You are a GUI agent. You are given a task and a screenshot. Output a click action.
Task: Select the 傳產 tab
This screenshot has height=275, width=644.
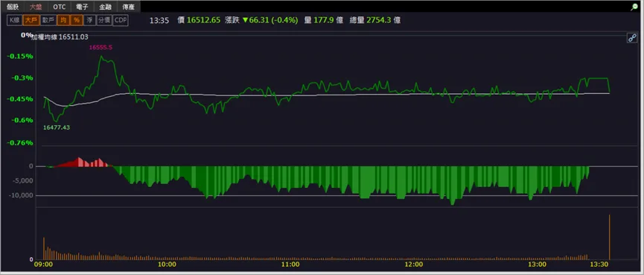pos(129,7)
